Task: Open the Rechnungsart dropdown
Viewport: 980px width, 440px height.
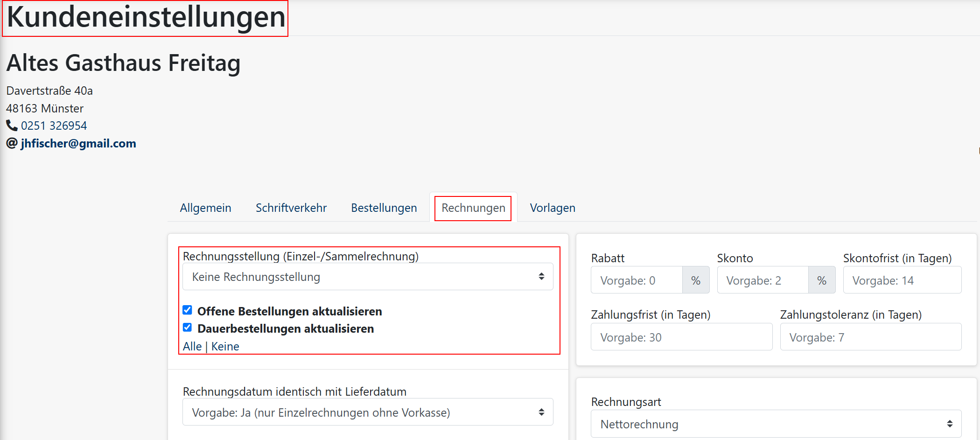Action: point(776,424)
